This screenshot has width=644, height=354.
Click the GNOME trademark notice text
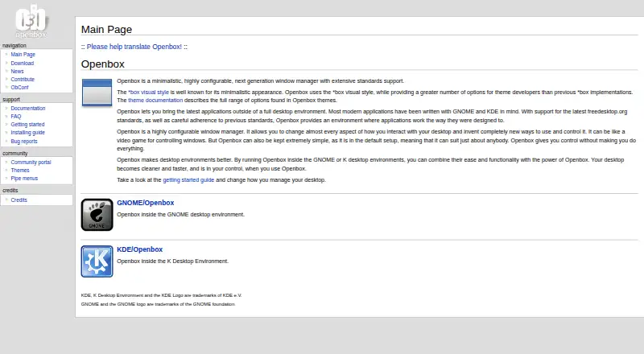click(158, 304)
